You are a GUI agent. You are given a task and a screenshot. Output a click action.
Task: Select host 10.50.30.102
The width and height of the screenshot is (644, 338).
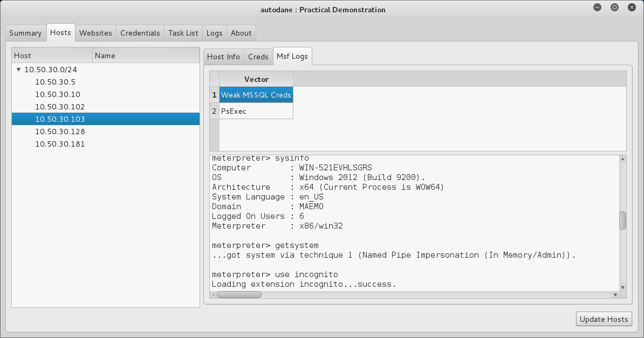coord(59,107)
